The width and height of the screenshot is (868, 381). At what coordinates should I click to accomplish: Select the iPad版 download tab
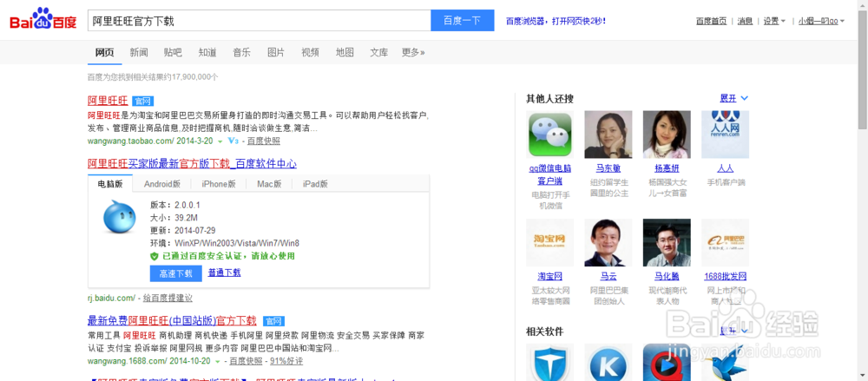pos(315,184)
